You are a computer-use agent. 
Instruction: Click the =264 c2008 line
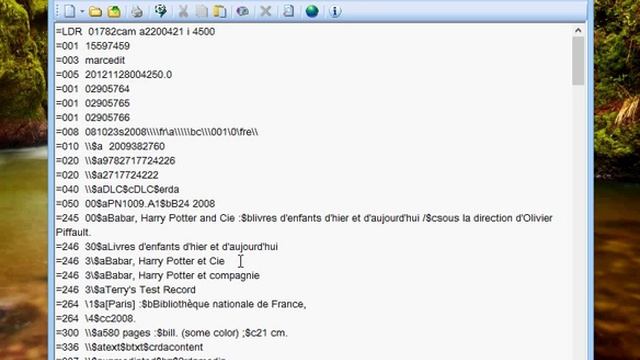click(x=96, y=318)
